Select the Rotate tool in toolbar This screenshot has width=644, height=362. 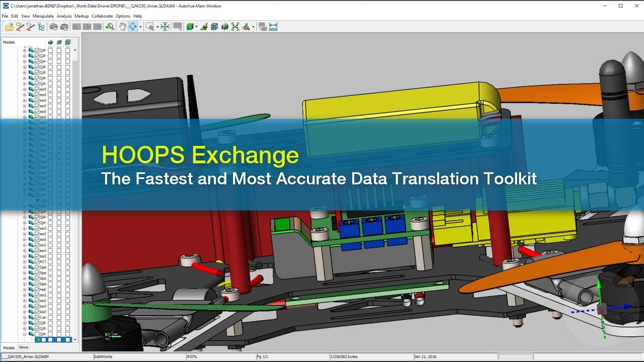pos(132,27)
